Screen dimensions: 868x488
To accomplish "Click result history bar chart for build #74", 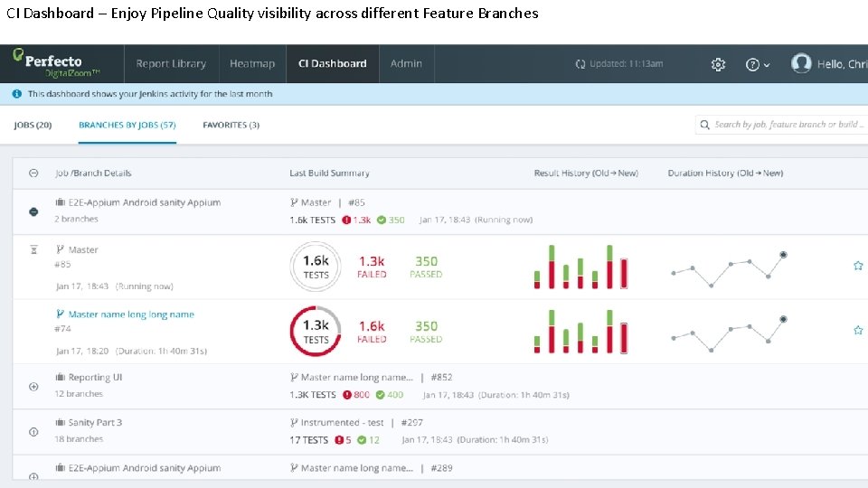I will 580,332.
